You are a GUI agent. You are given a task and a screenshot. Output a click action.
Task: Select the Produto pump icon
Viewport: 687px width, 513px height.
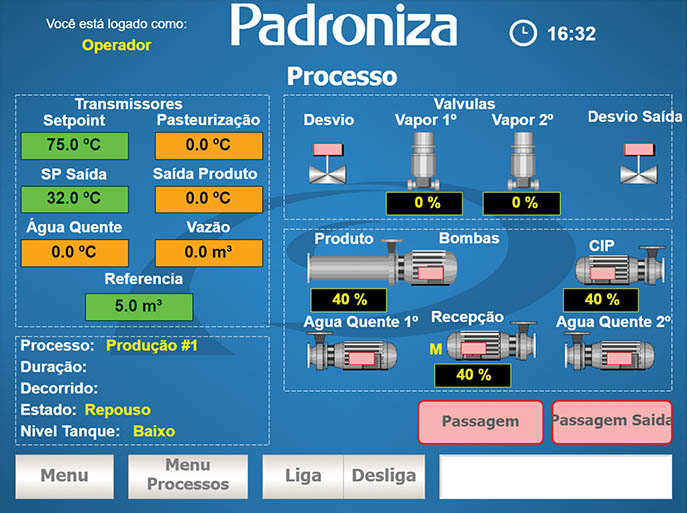[382, 267]
